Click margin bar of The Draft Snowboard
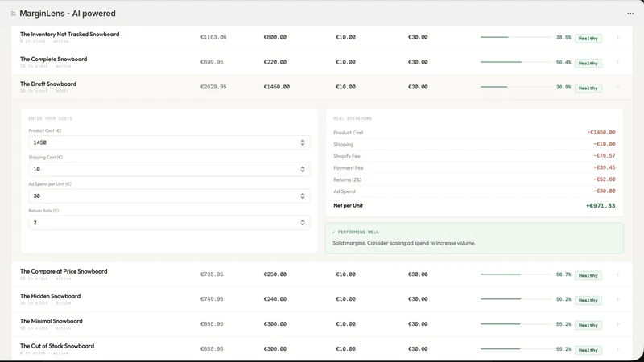This screenshot has height=362, width=644. (x=516, y=87)
